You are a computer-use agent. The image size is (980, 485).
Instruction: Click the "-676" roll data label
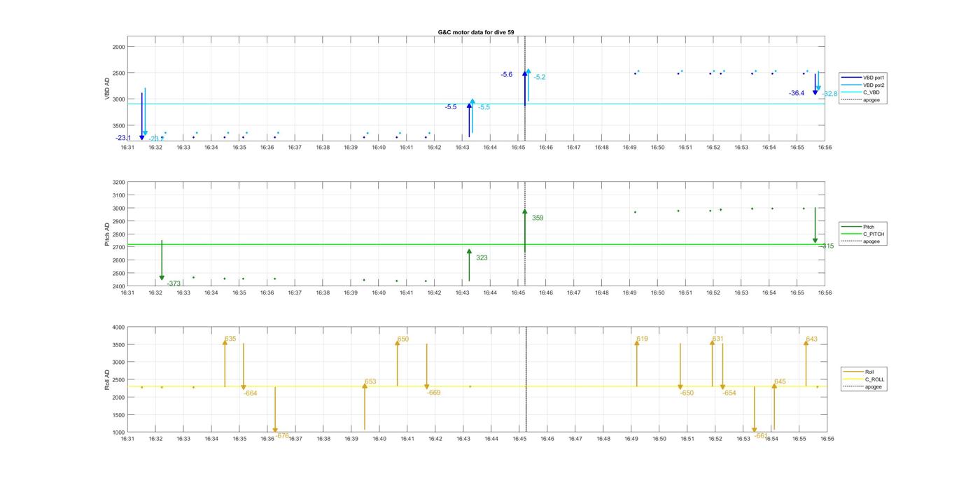tap(282, 435)
